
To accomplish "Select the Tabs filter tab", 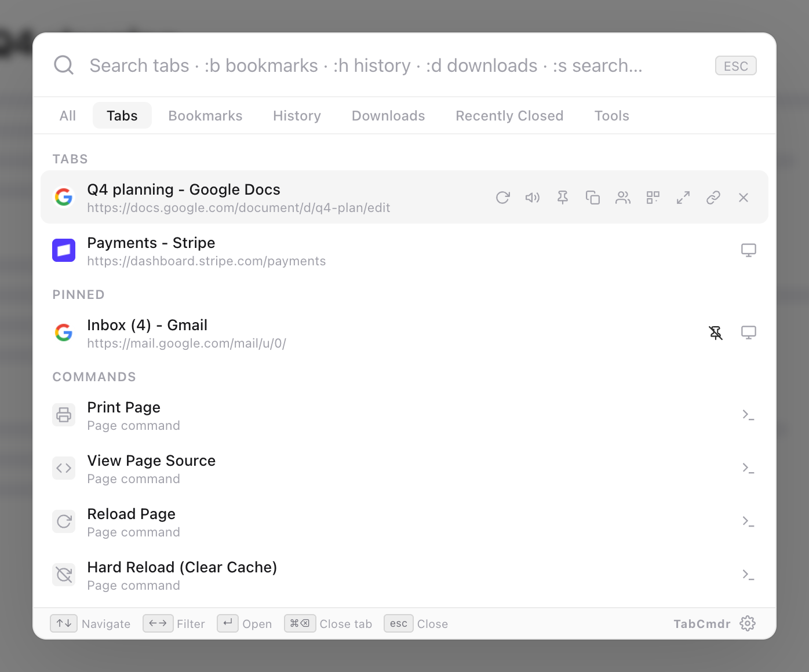I will point(122,115).
